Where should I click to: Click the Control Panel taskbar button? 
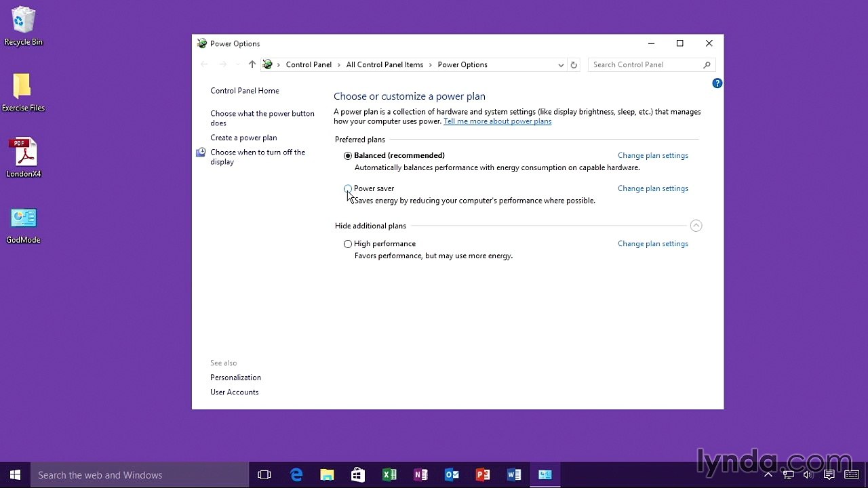pyautogui.click(x=545, y=475)
